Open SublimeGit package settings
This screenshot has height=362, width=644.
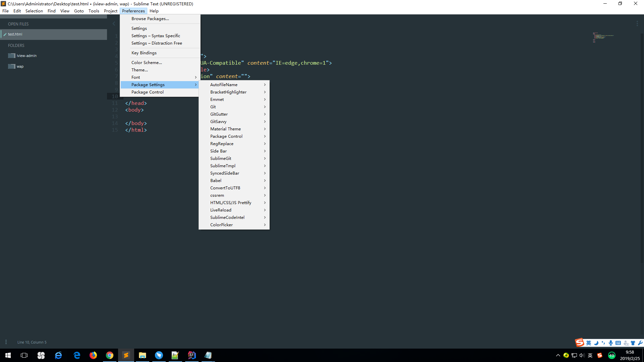[x=234, y=159]
